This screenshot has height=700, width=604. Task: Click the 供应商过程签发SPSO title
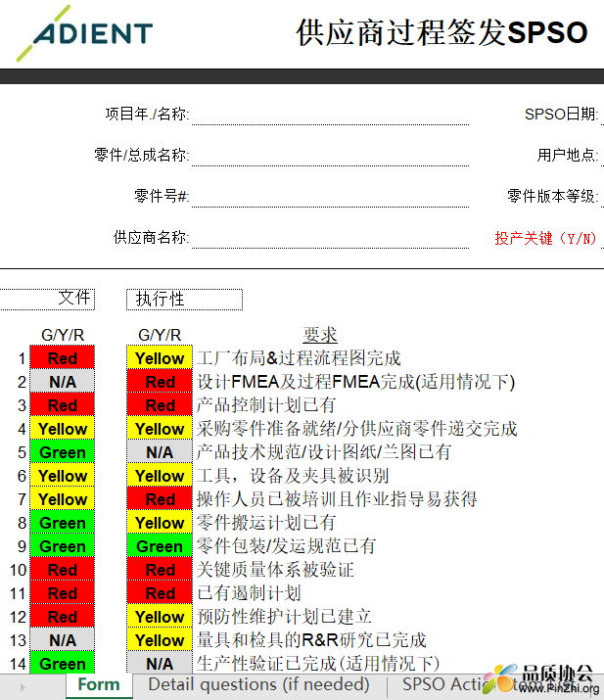[x=441, y=33]
